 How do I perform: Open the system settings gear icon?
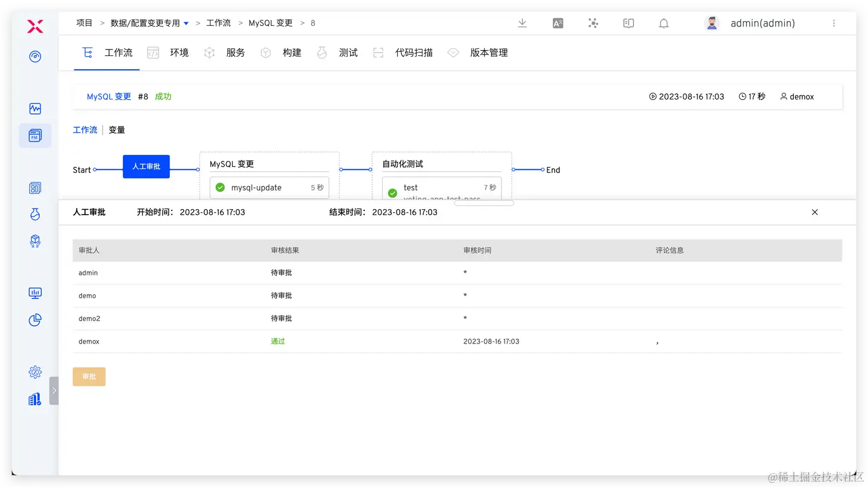pyautogui.click(x=35, y=372)
